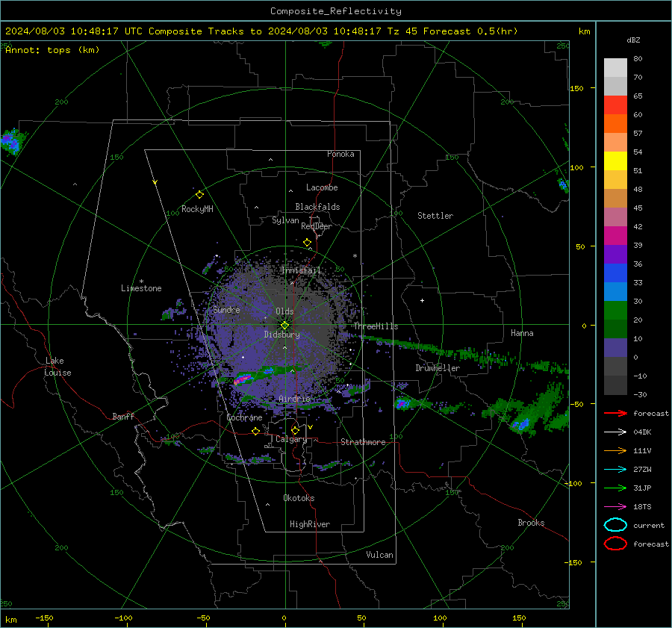Select the orange 111V track arrow
672x628 pixels.
point(615,450)
